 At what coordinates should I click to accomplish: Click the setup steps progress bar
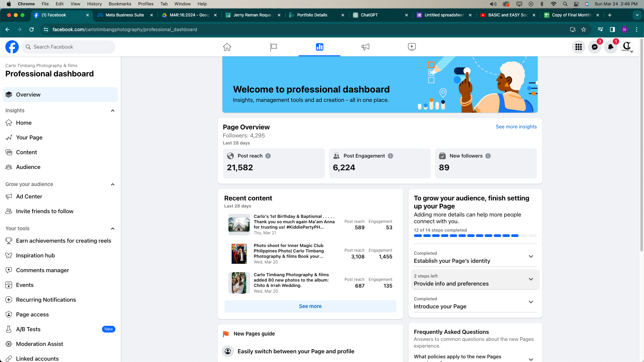[475, 236]
